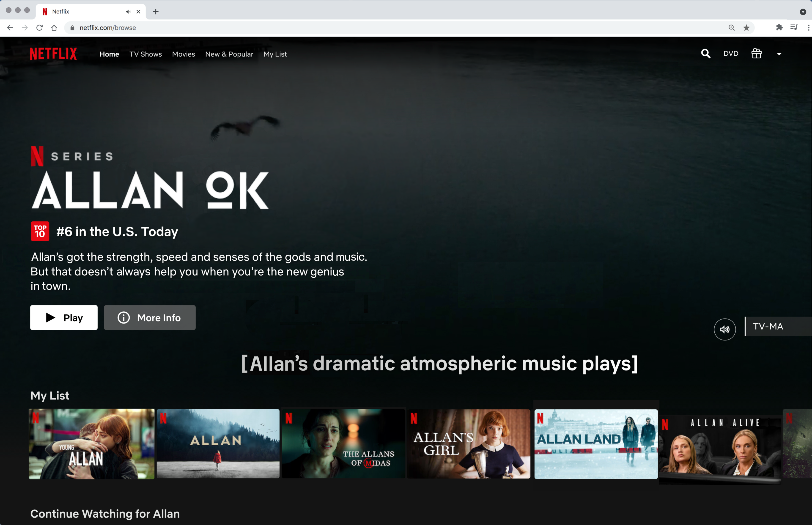The height and width of the screenshot is (525, 812).
Task: Reload the page with the refresh icon
Action: tap(40, 28)
